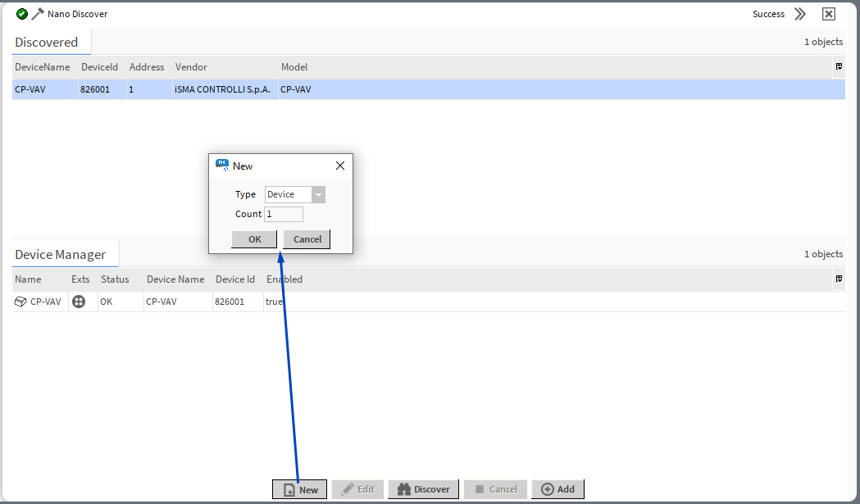Open the Type dropdown in the New dialog
Screen dimensions: 860x504
[318, 194]
